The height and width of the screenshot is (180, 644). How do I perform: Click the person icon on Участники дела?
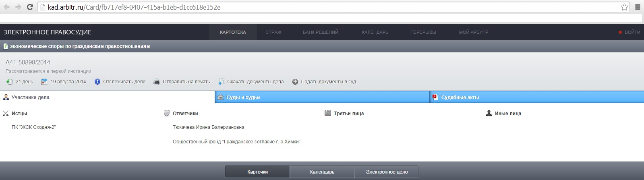pos(6,97)
